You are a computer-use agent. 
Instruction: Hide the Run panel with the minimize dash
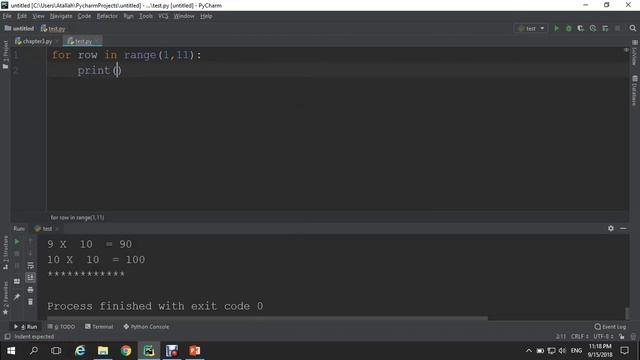tap(623, 228)
